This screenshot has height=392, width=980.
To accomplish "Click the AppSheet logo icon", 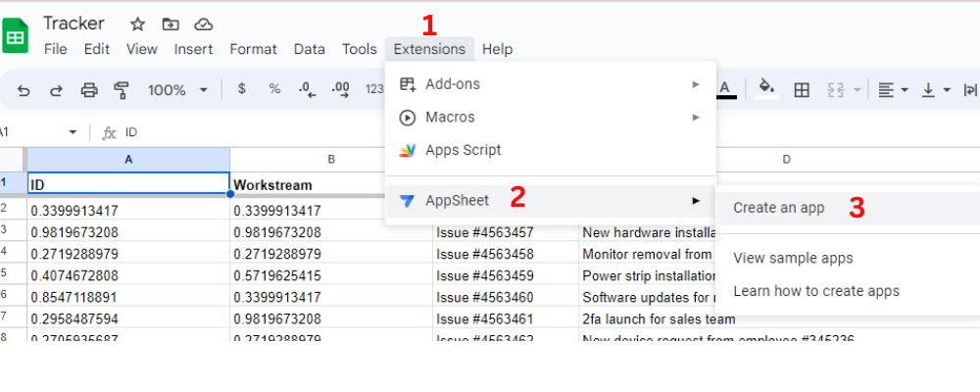I will (x=408, y=201).
